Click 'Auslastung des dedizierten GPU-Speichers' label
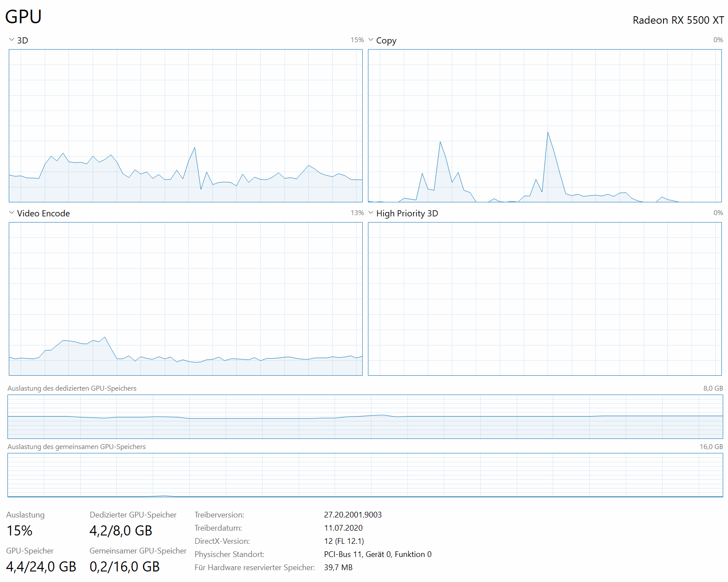Screen dimensions: 728x582 [x=72, y=388]
